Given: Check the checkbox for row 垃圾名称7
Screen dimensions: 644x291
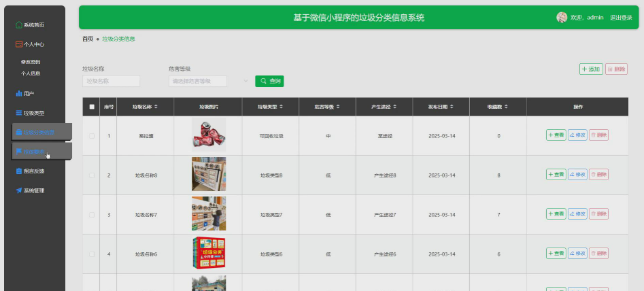Looking at the screenshot, I should point(92,215).
